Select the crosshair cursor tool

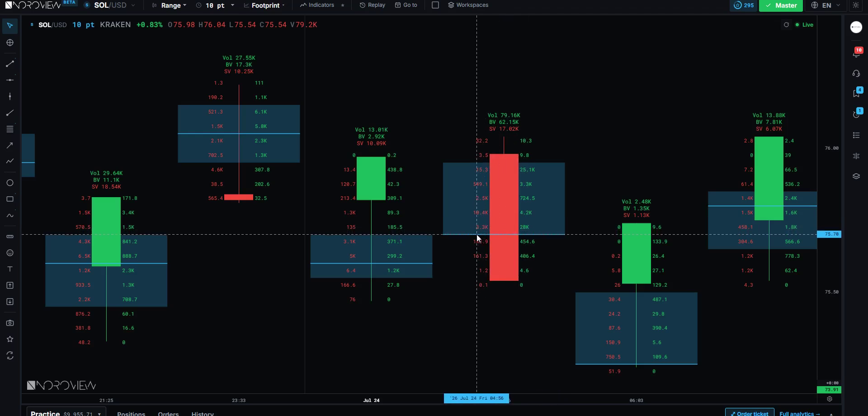(x=10, y=43)
